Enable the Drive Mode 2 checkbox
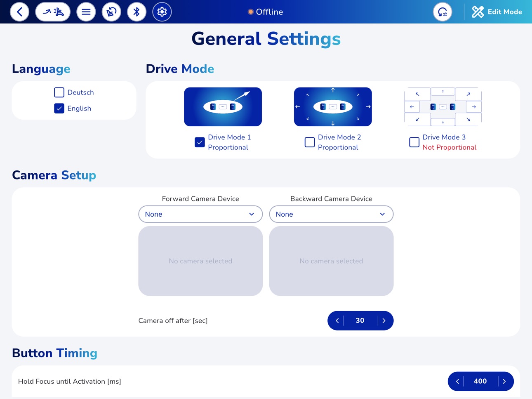Viewport: 532px width, 399px height. pyautogui.click(x=310, y=142)
